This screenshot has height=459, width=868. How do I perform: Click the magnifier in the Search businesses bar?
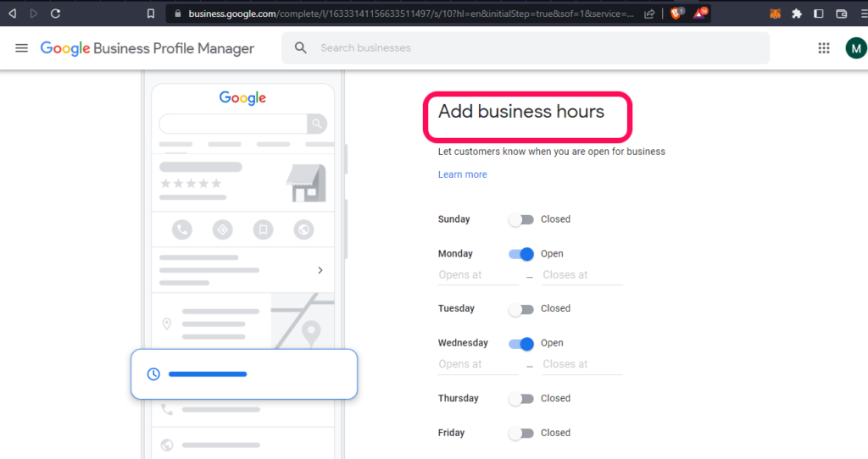tap(301, 48)
